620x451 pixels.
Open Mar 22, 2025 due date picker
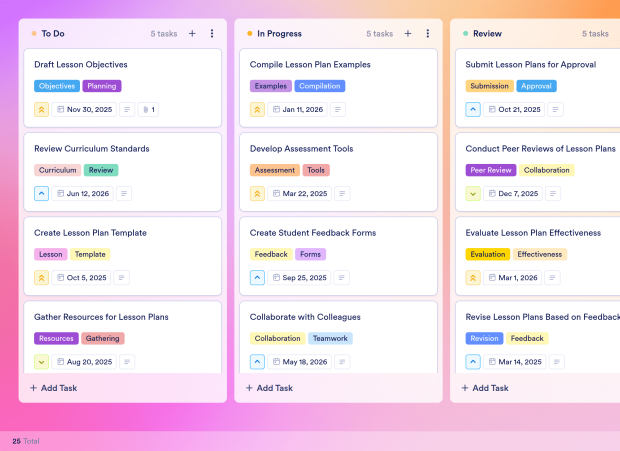click(x=300, y=194)
